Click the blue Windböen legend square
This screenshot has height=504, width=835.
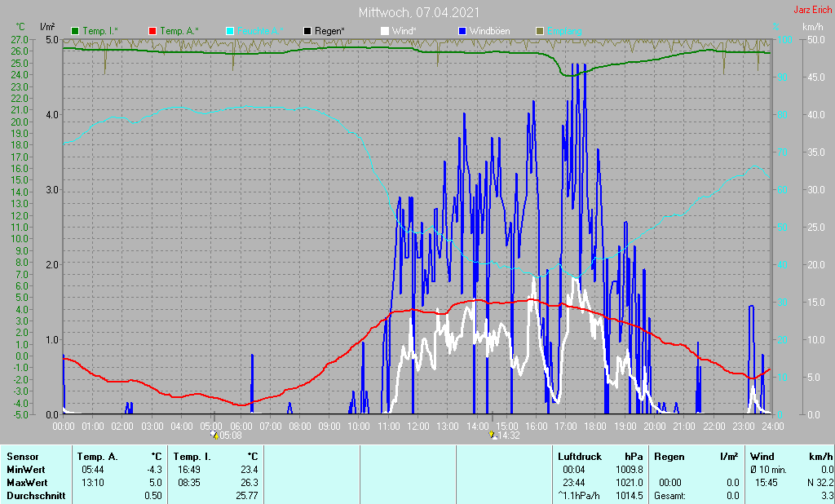click(x=462, y=31)
